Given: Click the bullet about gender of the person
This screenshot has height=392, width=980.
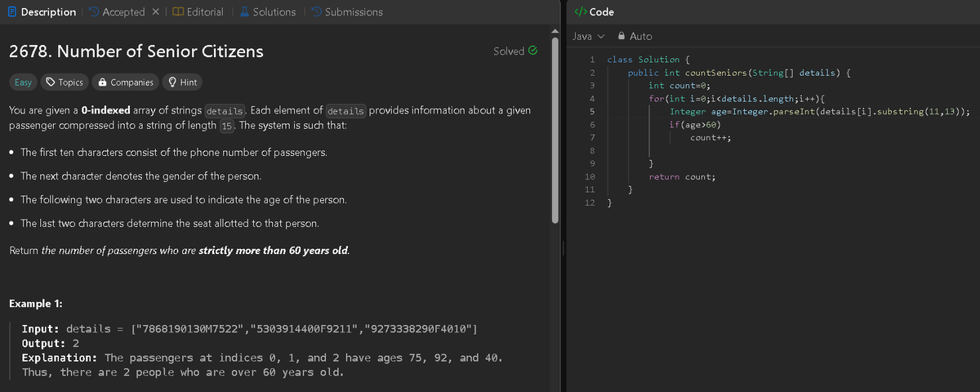Looking at the screenshot, I should (140, 176).
